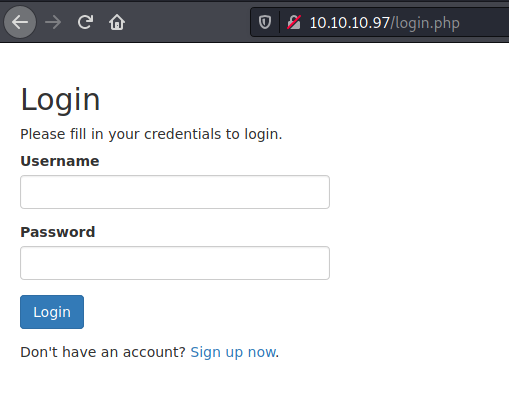Click the Password field label
Image resolution: width=509 pixels, height=394 pixels.
click(x=58, y=232)
